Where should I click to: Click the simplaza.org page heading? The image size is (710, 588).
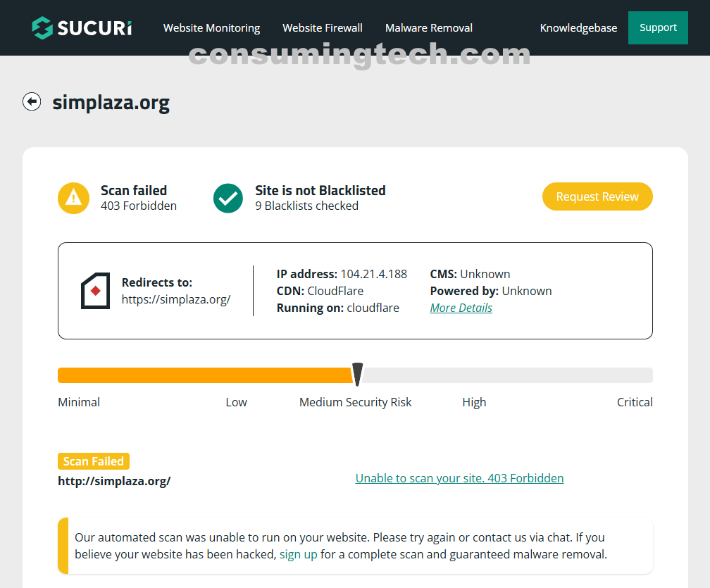pos(111,103)
